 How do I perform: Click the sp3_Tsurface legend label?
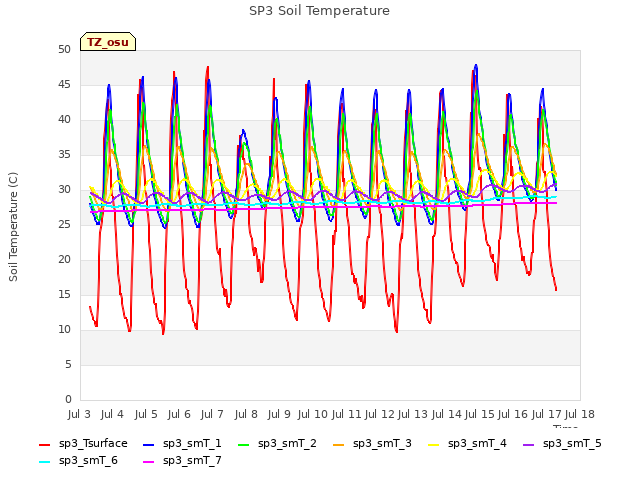93,443
